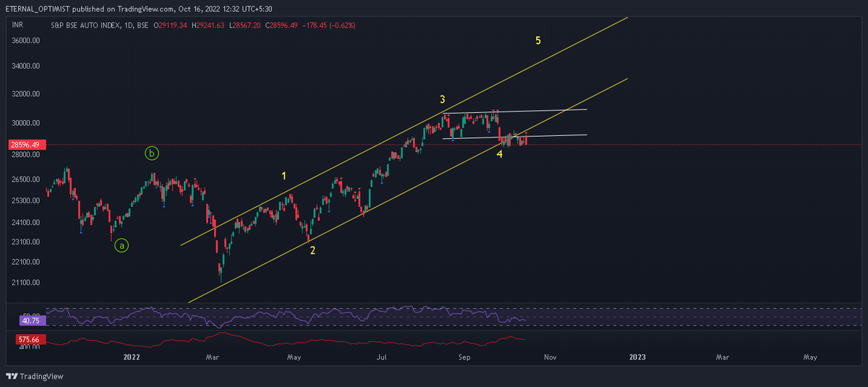868x387 pixels.
Task: Click the 25300.00 price axis label
Action: click(x=26, y=200)
